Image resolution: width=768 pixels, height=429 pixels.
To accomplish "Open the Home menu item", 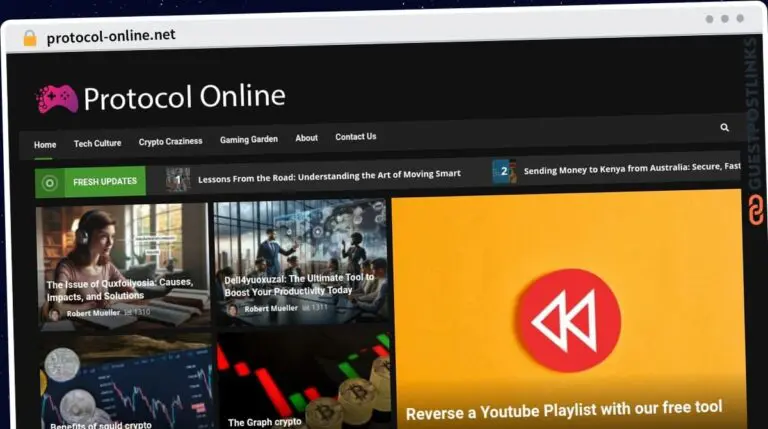I will (45, 144).
